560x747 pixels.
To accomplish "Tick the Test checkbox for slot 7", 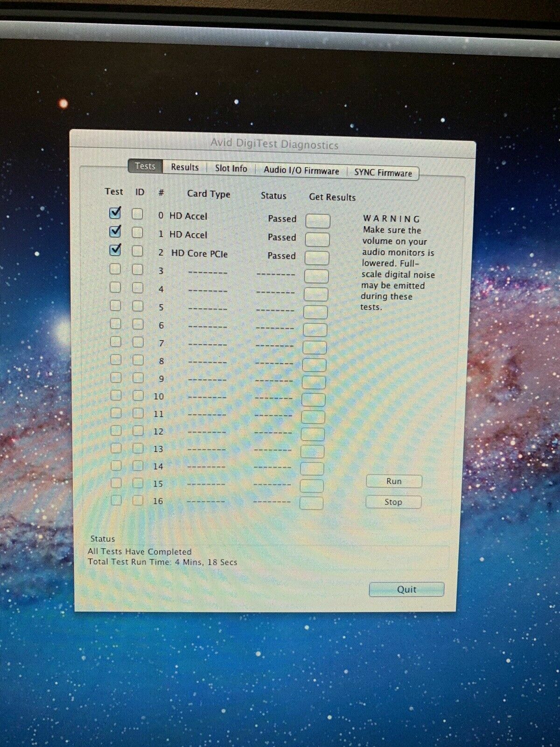I will point(115,341).
